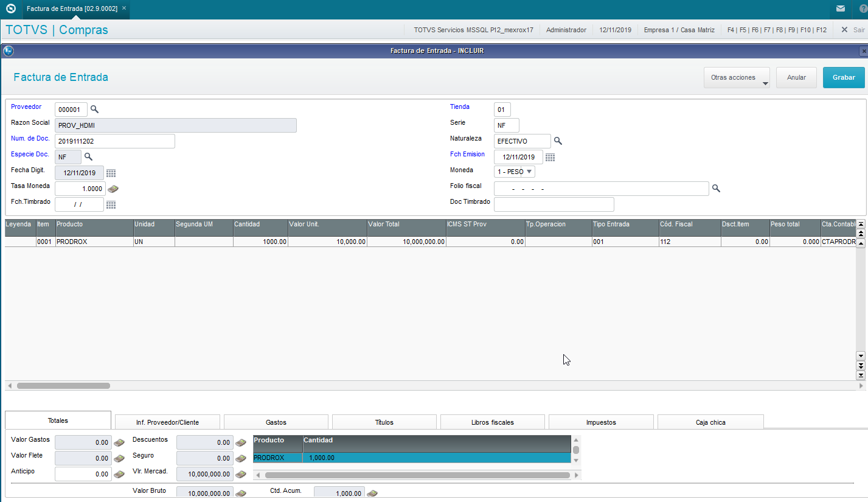Click the Tipo Entrada cell 001
Screen dimensions: 868x502
pyautogui.click(x=625, y=242)
